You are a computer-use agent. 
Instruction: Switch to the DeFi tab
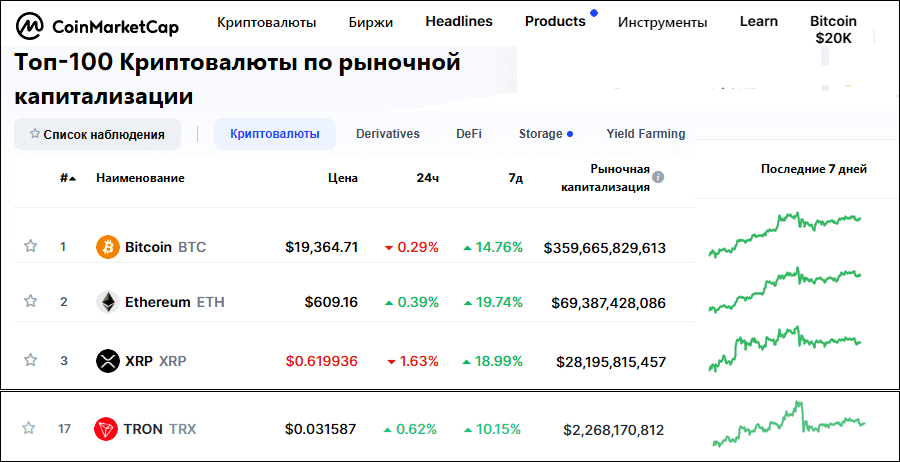click(x=469, y=134)
